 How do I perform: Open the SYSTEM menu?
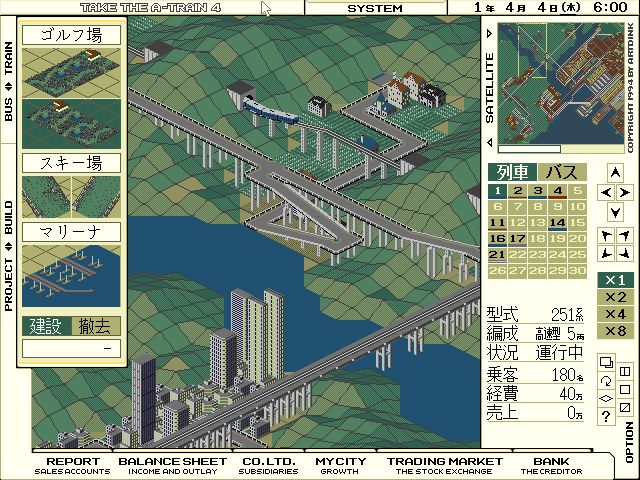tap(374, 8)
